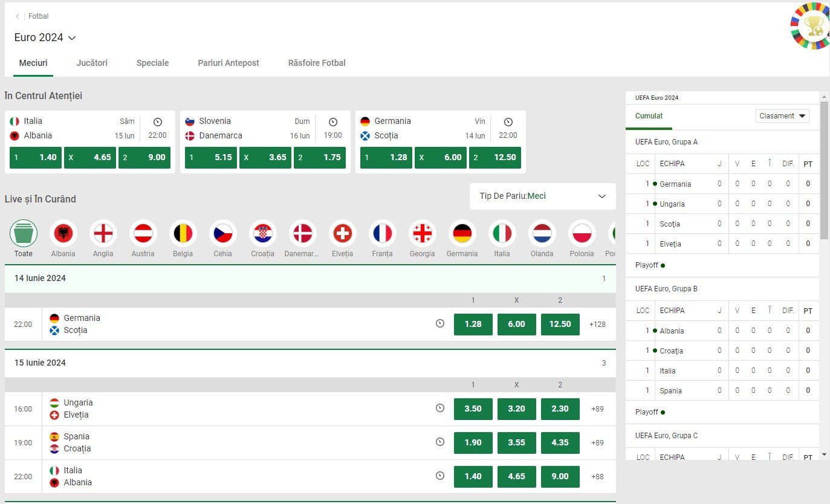Viewport: 830px width, 504px height.
Task: Switch to the Jucători tab
Action: [92, 63]
